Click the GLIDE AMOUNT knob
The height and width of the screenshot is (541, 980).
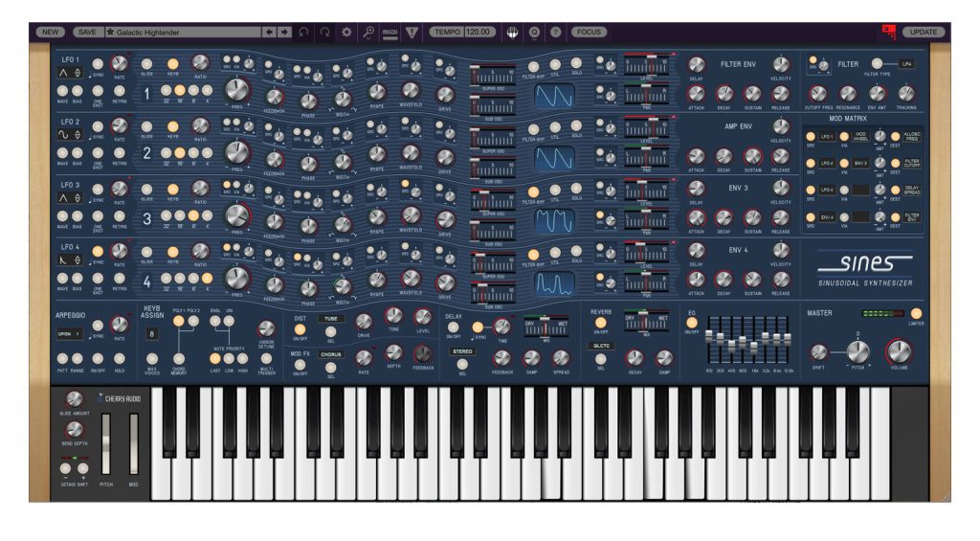(75, 399)
